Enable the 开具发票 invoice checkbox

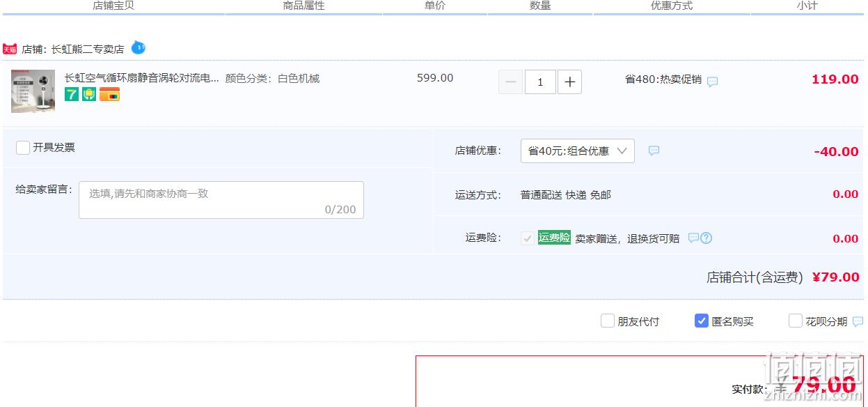point(23,148)
